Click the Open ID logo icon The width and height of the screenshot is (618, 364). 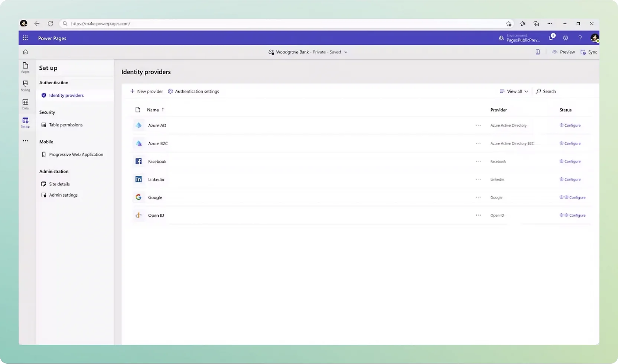click(x=139, y=215)
